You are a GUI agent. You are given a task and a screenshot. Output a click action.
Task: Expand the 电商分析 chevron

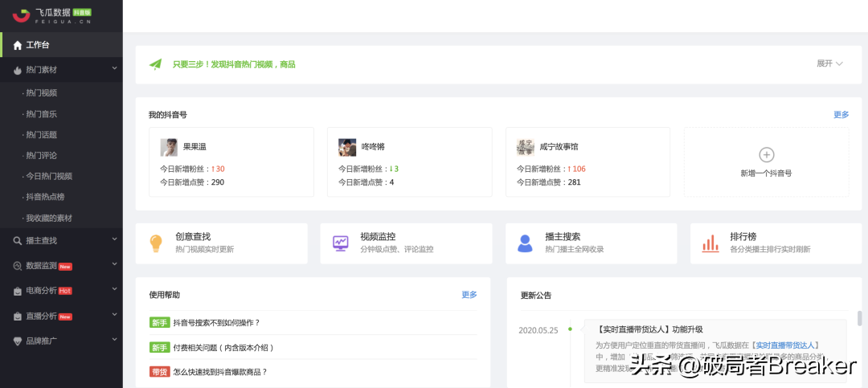(x=115, y=289)
